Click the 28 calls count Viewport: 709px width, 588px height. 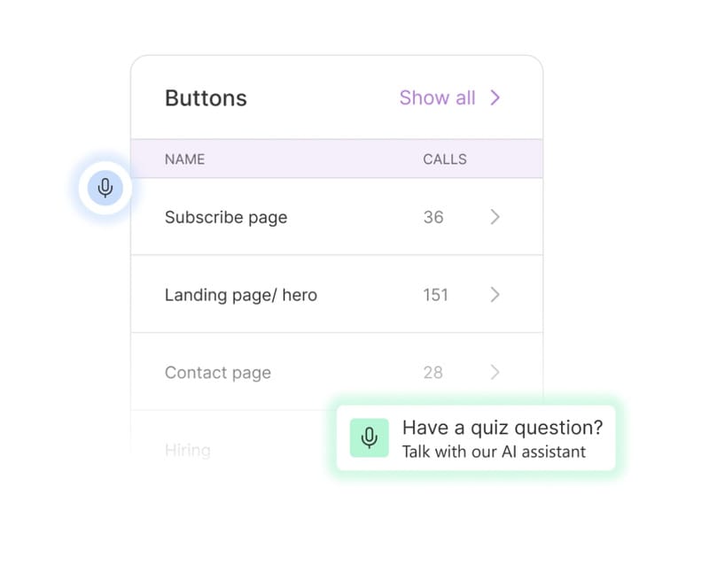(432, 373)
